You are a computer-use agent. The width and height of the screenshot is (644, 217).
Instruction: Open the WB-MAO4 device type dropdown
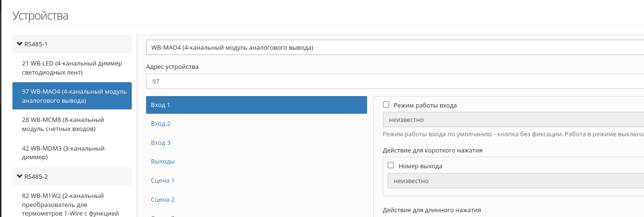[x=395, y=47]
